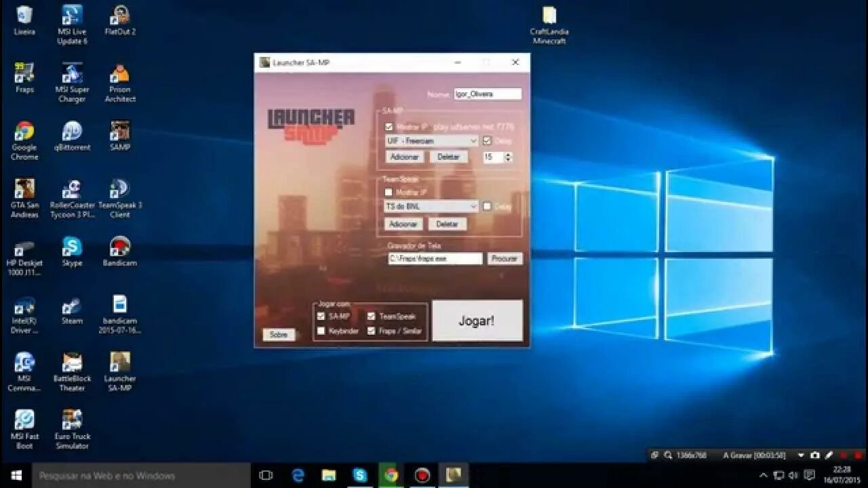Image resolution: width=868 pixels, height=488 pixels.
Task: Uncheck Fraps / Similar checkbox
Action: pyautogui.click(x=372, y=331)
